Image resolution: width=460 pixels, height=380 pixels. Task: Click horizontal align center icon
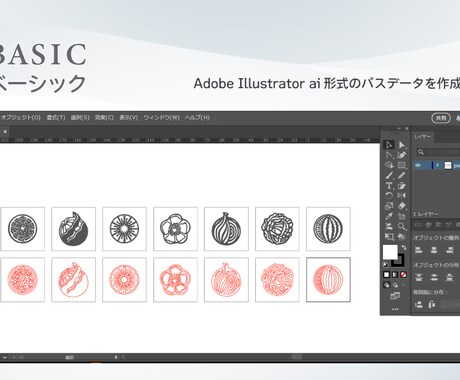(x=434, y=250)
